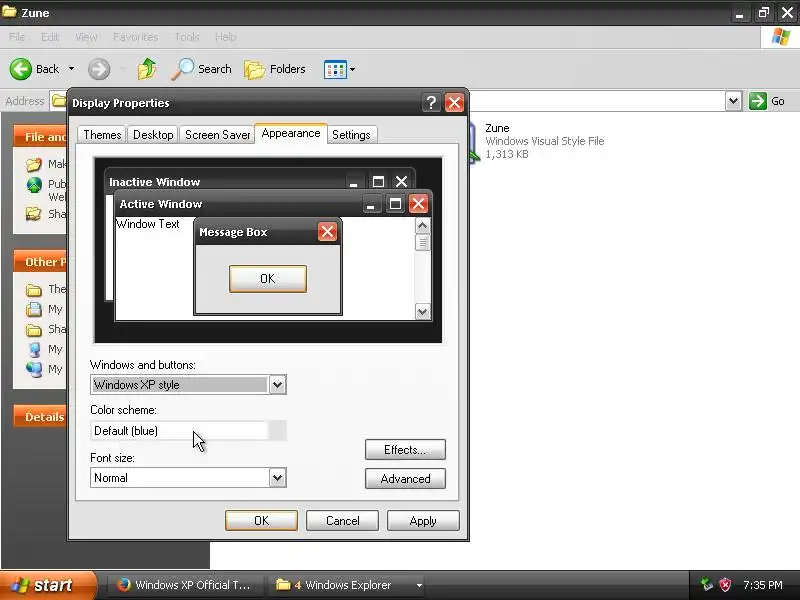Click Active Window preview minimize icon

[371, 204]
